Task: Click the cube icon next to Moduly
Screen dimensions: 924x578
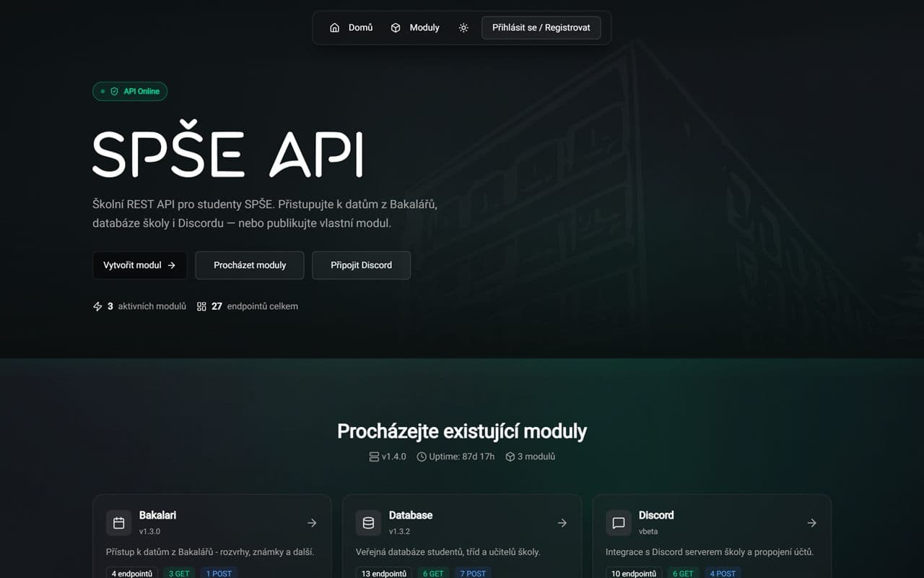Action: tap(396, 27)
